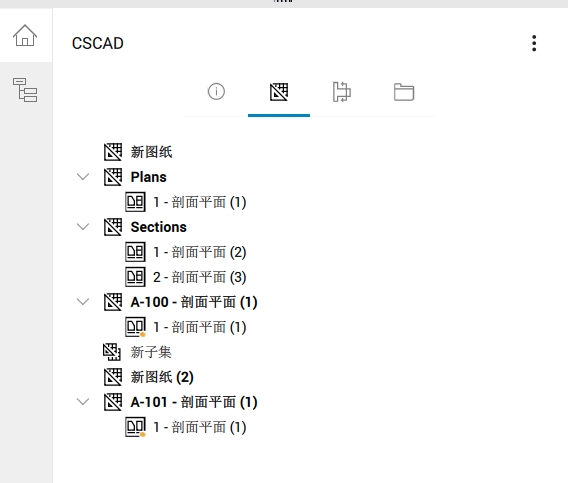Select the 新图纸 sheet at top
The height and width of the screenshot is (483, 568).
click(x=151, y=152)
